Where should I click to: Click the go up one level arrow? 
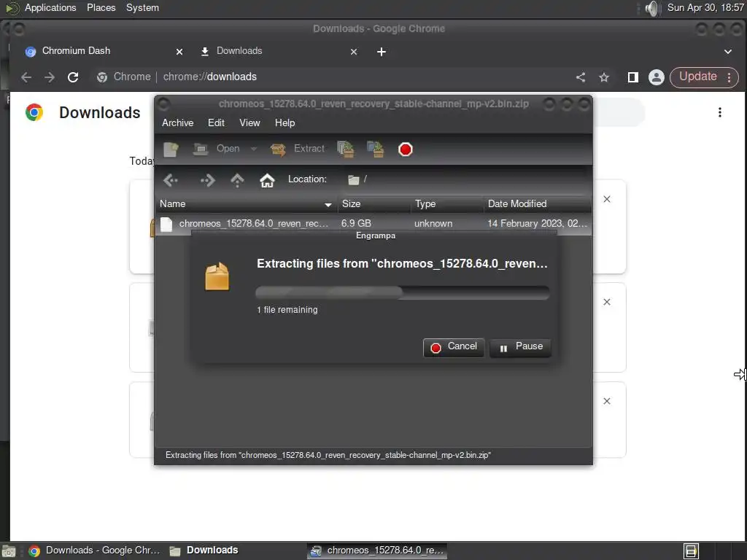tap(237, 180)
